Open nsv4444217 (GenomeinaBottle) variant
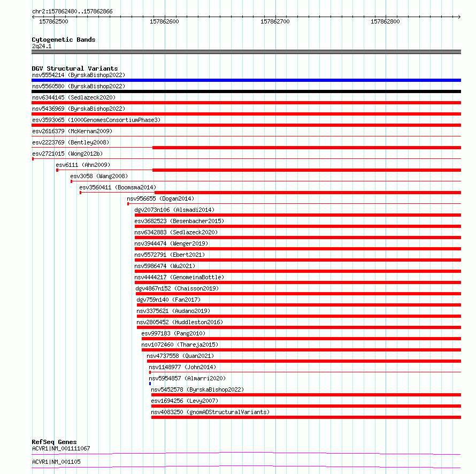 pos(179,277)
